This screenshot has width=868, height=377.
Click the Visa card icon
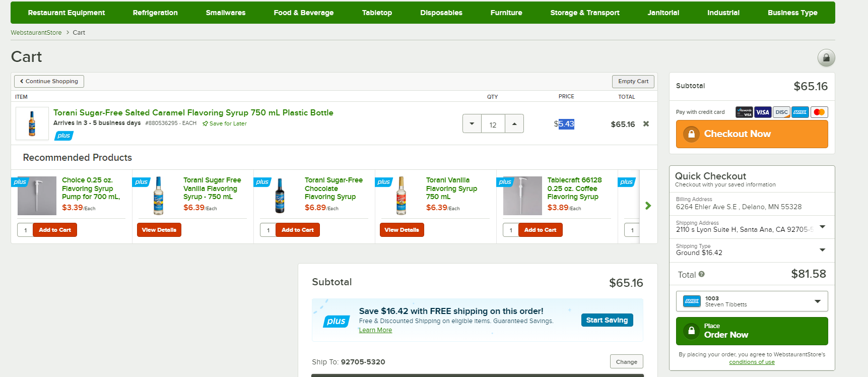tap(763, 112)
